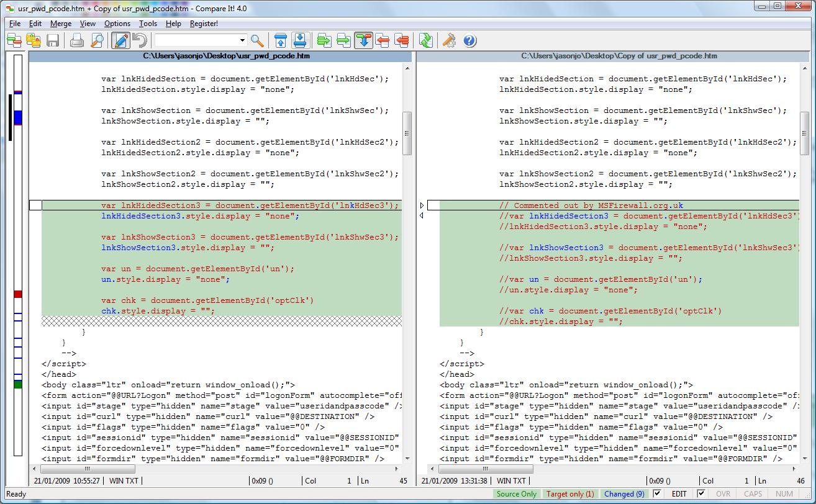
Task: Click left pane line marker box in gutter
Action: [35, 205]
